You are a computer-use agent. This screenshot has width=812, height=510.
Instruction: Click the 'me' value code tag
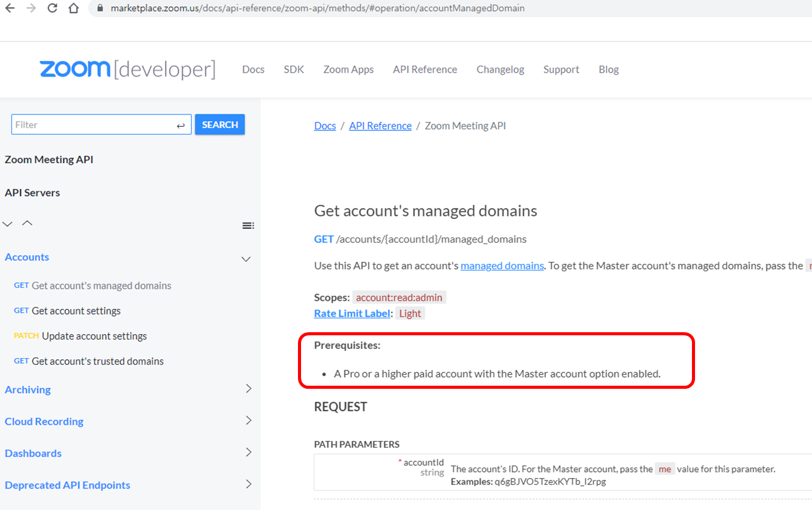(665, 469)
